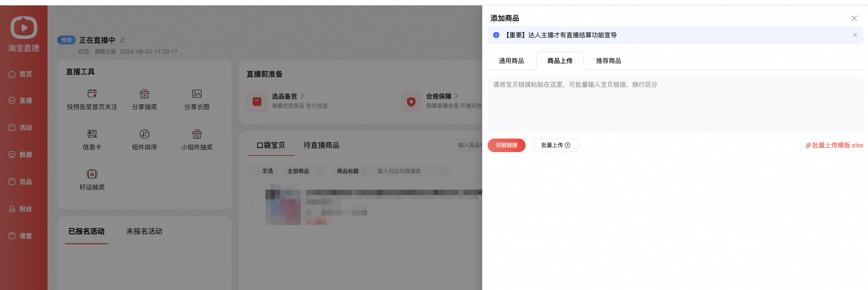Open the 信息卡 tool icon
The height and width of the screenshot is (290, 868).
pyautogui.click(x=92, y=134)
